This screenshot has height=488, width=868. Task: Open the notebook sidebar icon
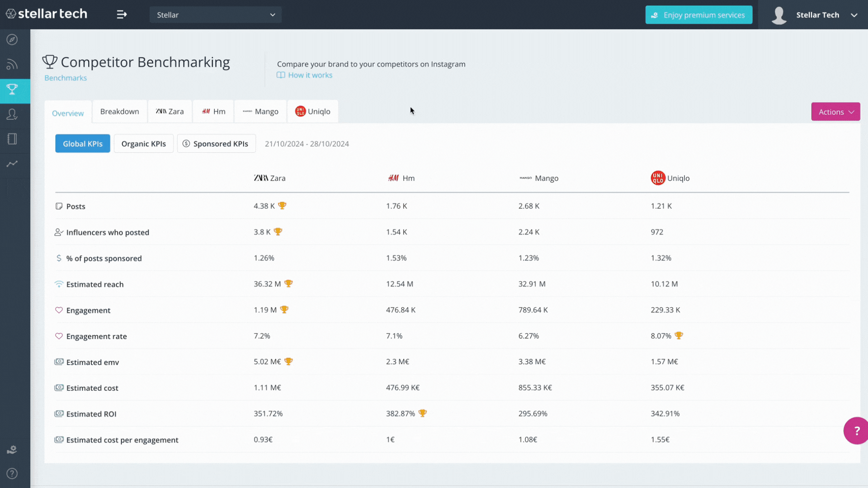click(x=12, y=139)
